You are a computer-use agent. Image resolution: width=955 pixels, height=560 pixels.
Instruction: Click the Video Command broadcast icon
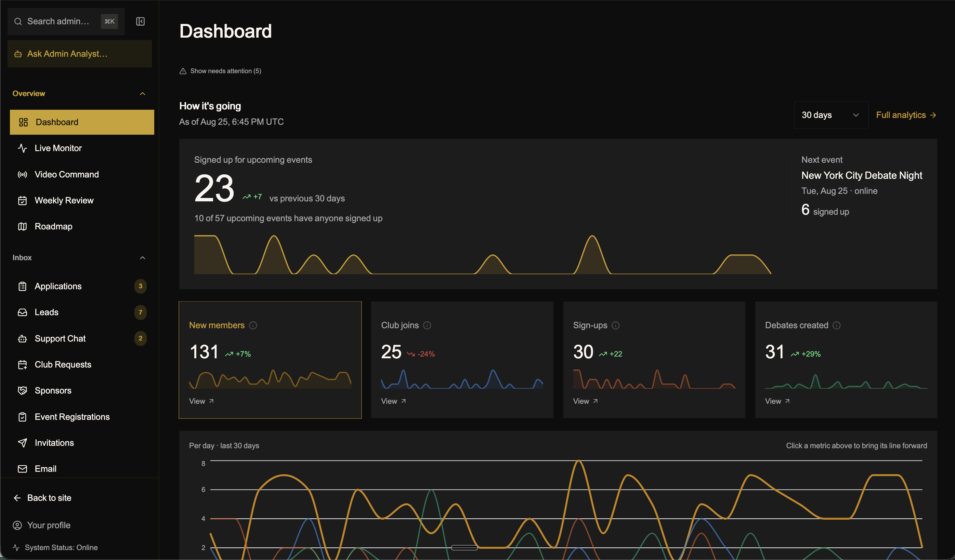[22, 174]
